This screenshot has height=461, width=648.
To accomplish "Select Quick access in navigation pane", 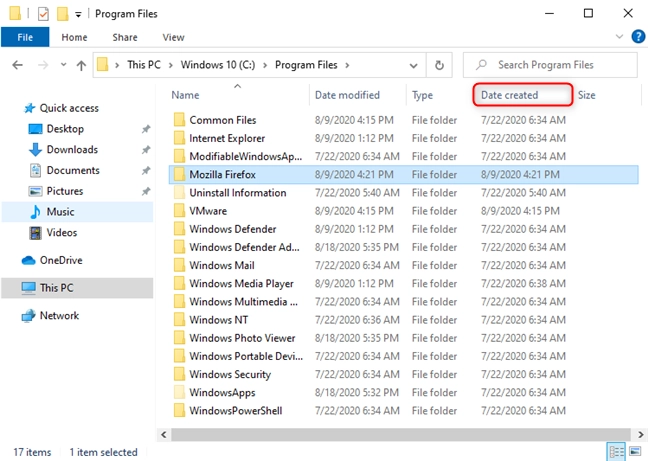I will (x=69, y=108).
